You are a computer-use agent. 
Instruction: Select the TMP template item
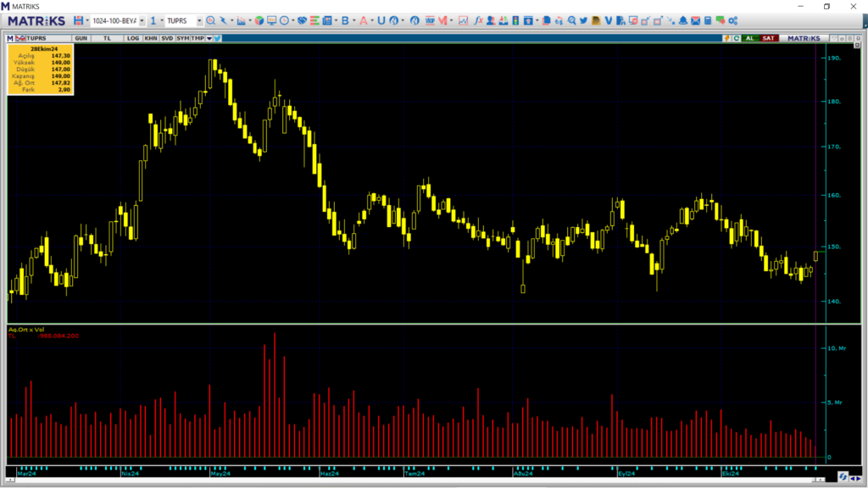(x=198, y=38)
